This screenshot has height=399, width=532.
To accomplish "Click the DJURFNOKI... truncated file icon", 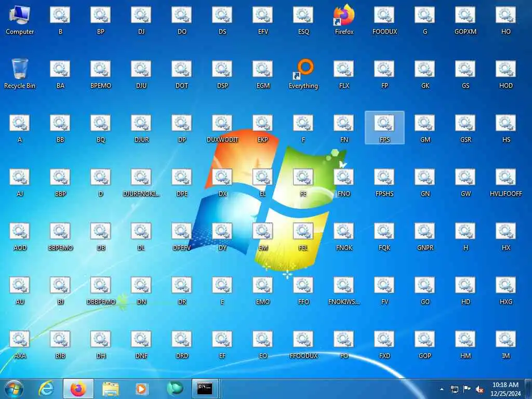I will coord(141,182).
